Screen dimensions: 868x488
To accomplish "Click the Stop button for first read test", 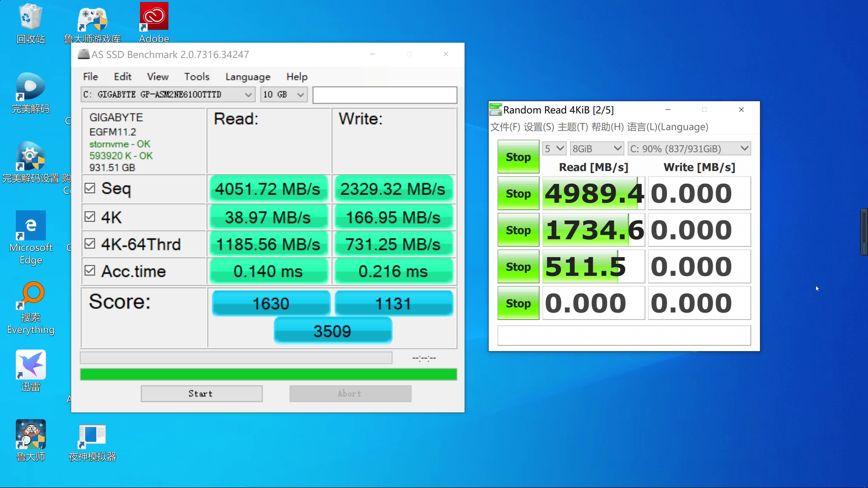I will coord(518,194).
